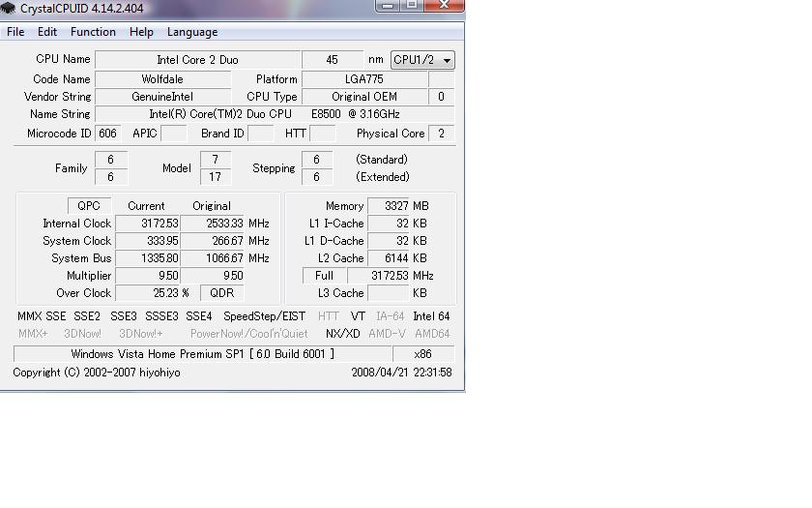This screenshot has height=508, width=812.
Task: Click the original System Bus 1066.67
Action: 212,258
